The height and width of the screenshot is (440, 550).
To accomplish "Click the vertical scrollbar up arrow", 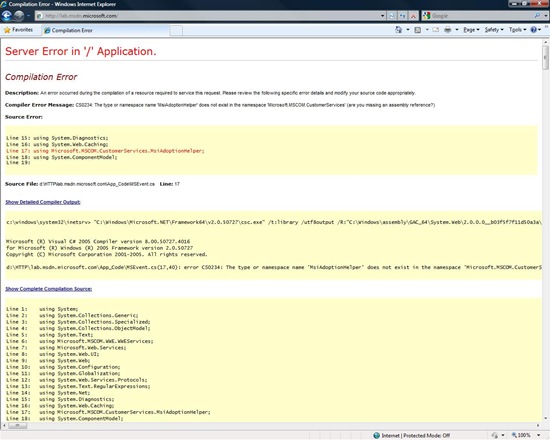I will point(545,42).
